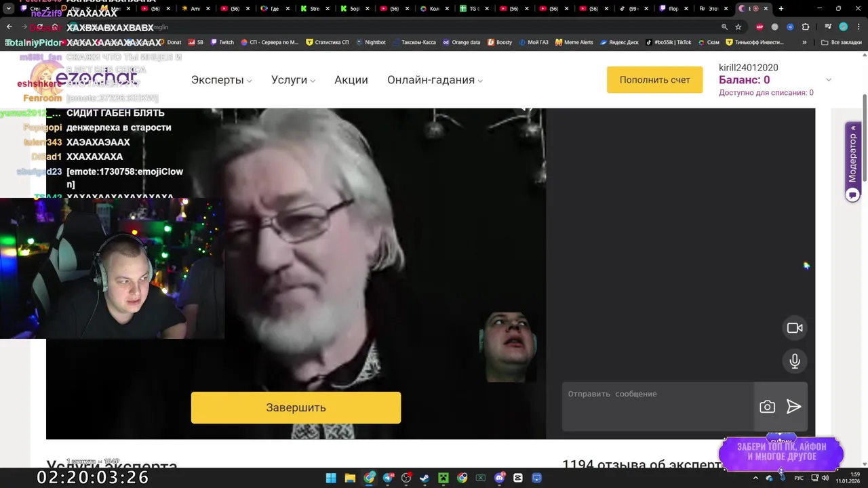The height and width of the screenshot is (488, 868).
Task: Open Discord from the taskbar
Action: [x=500, y=478]
